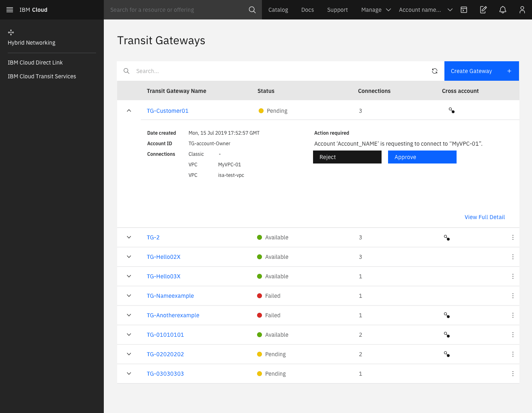Open the Docs menu item
The height and width of the screenshot is (413, 532).
point(307,10)
